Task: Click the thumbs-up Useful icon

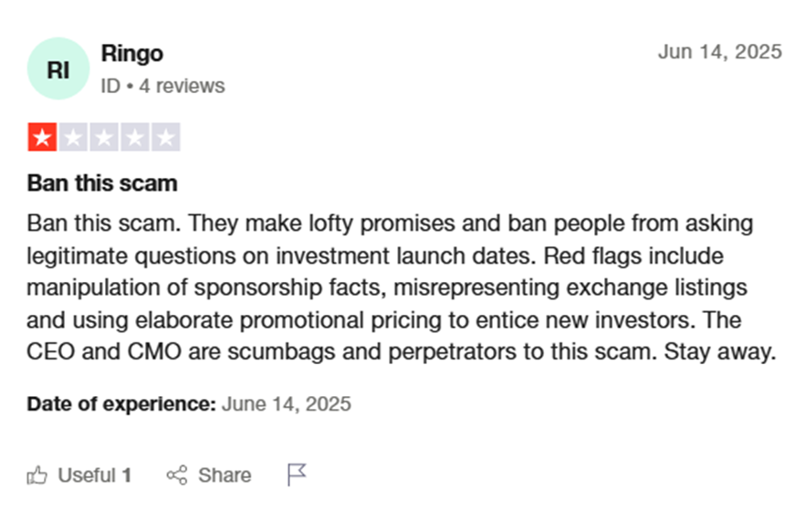Action: [x=37, y=475]
